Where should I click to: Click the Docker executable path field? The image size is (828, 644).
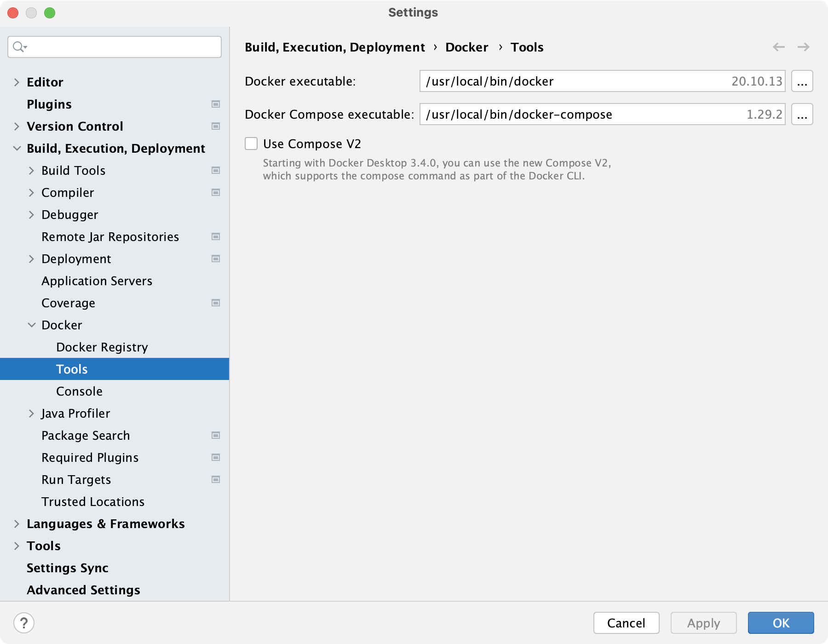point(603,81)
